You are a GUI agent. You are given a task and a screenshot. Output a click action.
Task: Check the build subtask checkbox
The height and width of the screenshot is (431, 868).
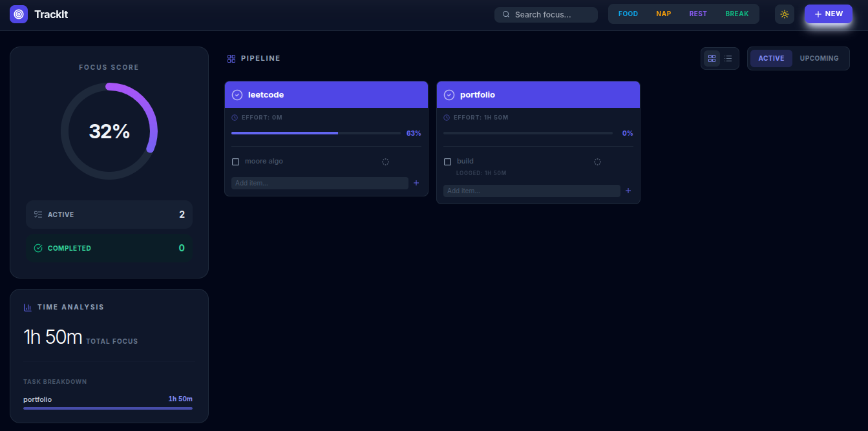pyautogui.click(x=447, y=162)
